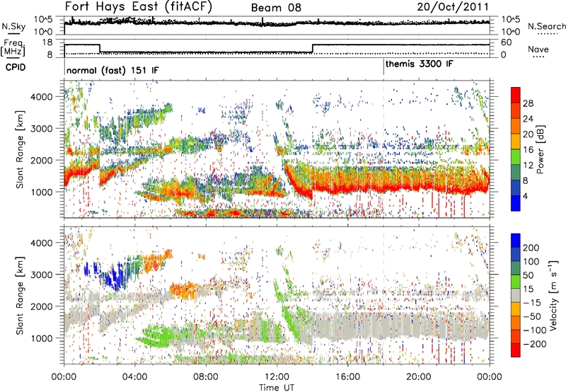
Task: Select the '24' power color bar label
Action: tap(528, 119)
